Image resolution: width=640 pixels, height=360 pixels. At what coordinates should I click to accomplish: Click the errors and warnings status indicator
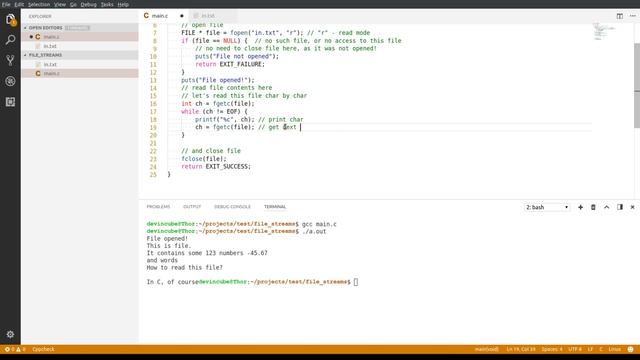(15, 349)
